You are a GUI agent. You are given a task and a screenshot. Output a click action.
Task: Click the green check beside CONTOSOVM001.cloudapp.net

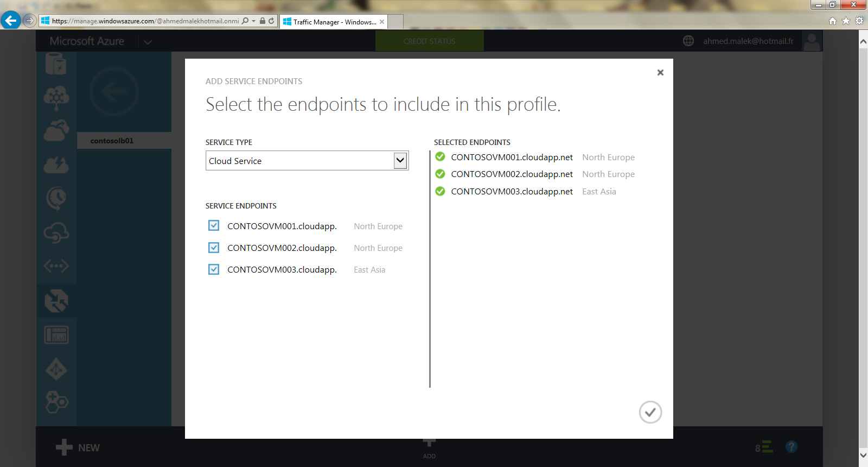tap(440, 157)
